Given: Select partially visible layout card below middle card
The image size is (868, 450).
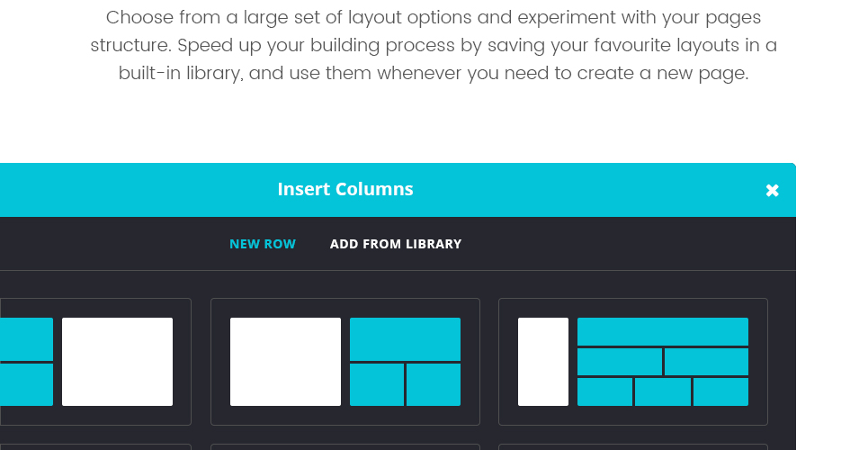Looking at the screenshot, I should (345, 446).
